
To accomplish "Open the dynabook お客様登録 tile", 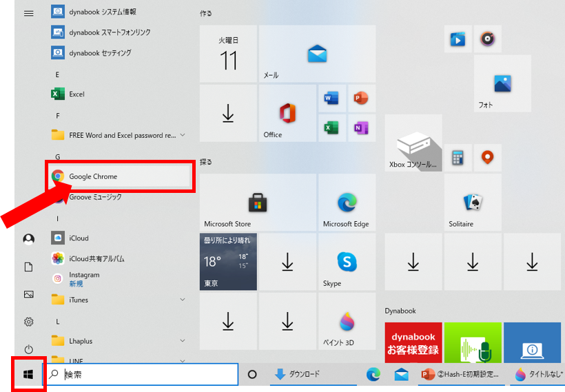I will point(413,342).
